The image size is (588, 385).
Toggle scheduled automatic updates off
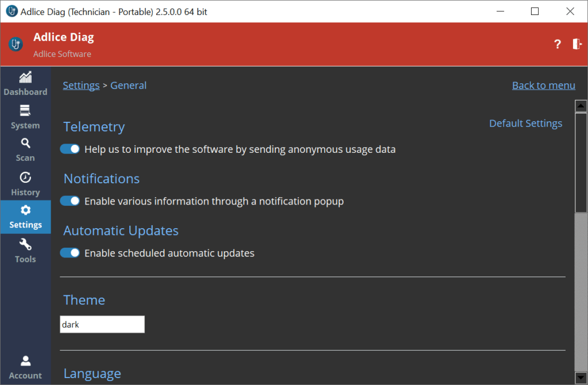tap(70, 253)
